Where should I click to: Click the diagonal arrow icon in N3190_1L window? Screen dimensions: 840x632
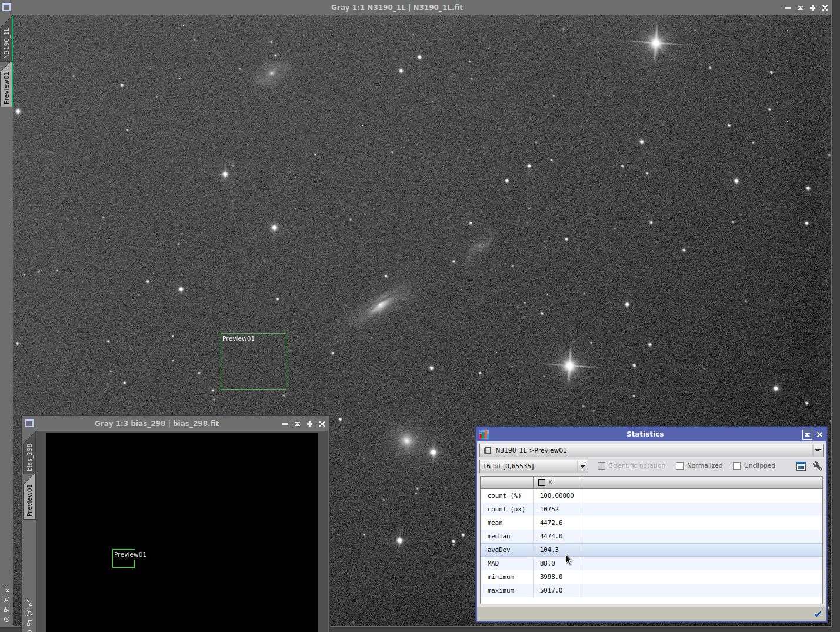(6, 589)
